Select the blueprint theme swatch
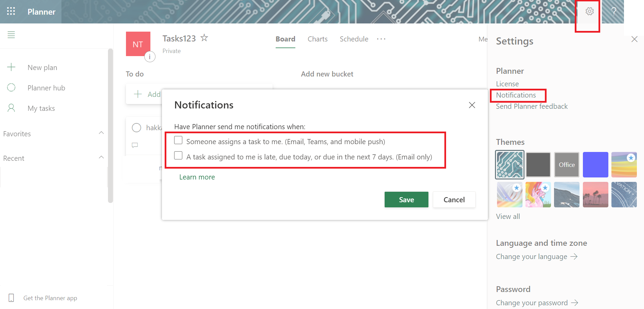This screenshot has height=309, width=644. click(x=624, y=194)
